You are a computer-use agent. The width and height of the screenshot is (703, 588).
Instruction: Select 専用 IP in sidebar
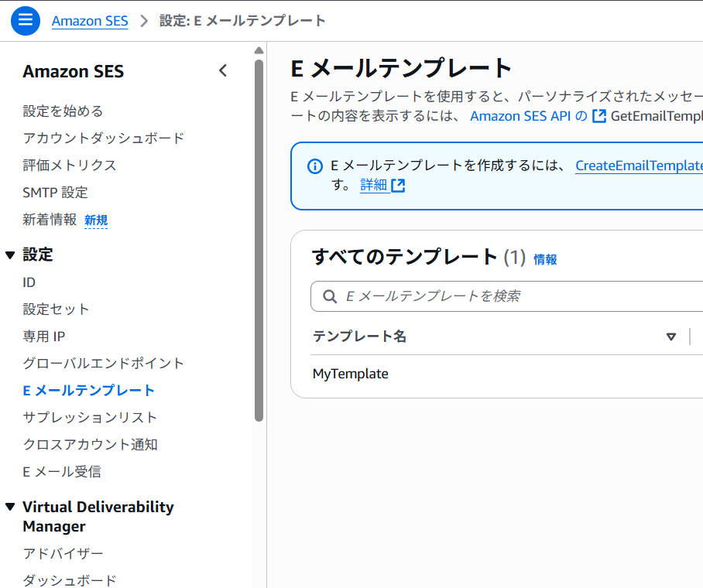coord(44,336)
